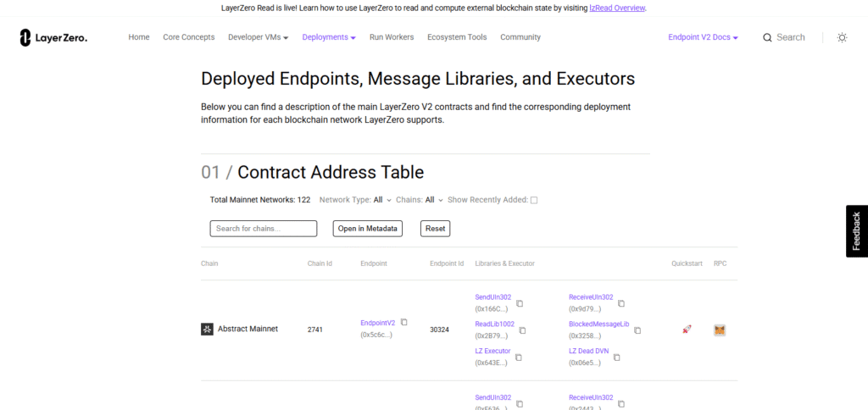This screenshot has width=868, height=410.
Task: Click the Open in Metadata button
Action: coord(368,229)
